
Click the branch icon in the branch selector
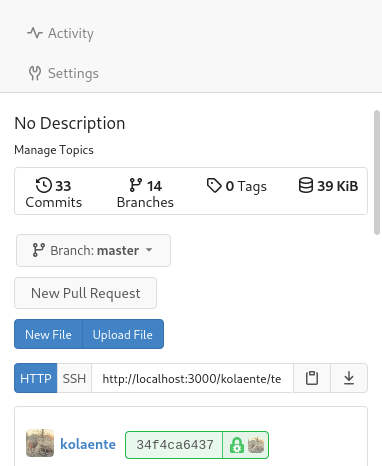tap(38, 250)
